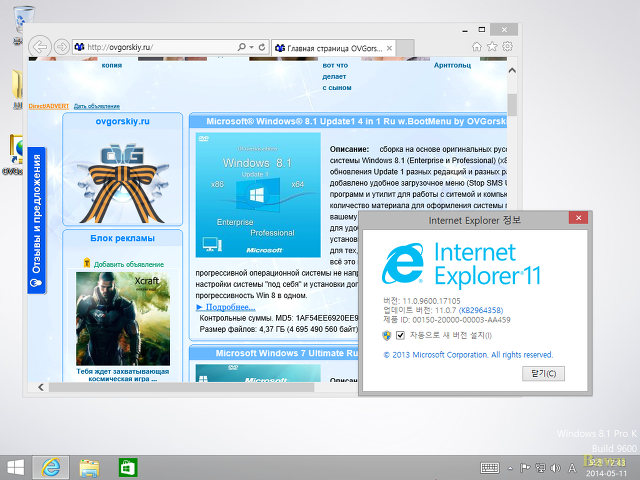Show hidden tray icons arrow

[x=510, y=468]
